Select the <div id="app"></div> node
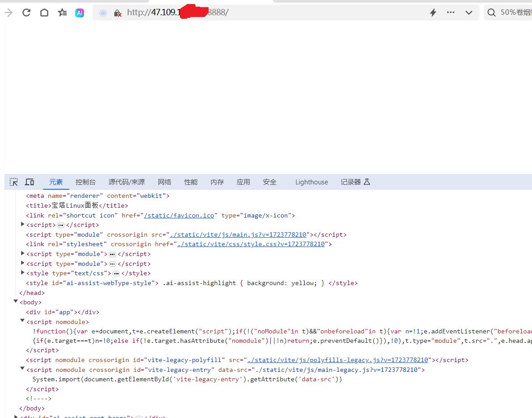Image resolution: width=532 pixels, height=418 pixels. [x=63, y=312]
